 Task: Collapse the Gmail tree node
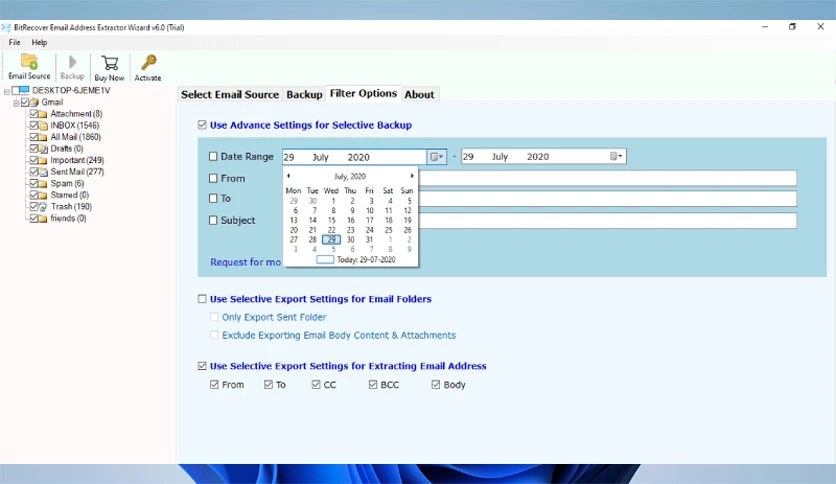click(x=16, y=103)
